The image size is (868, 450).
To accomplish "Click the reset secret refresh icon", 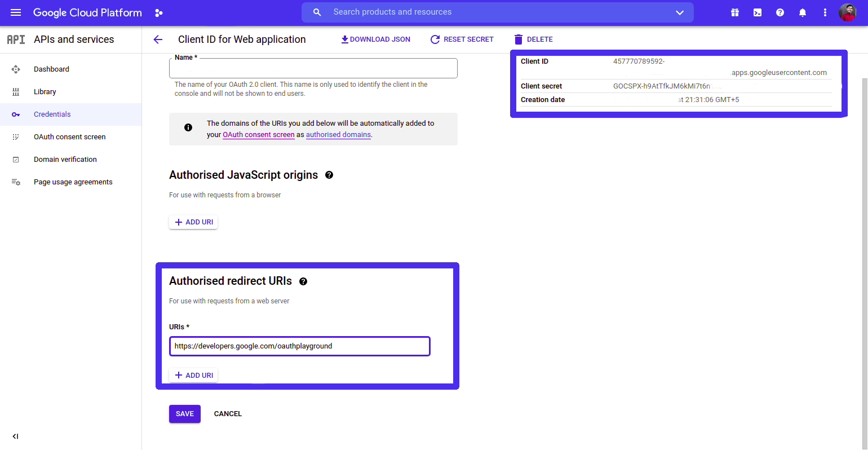I will (x=435, y=39).
